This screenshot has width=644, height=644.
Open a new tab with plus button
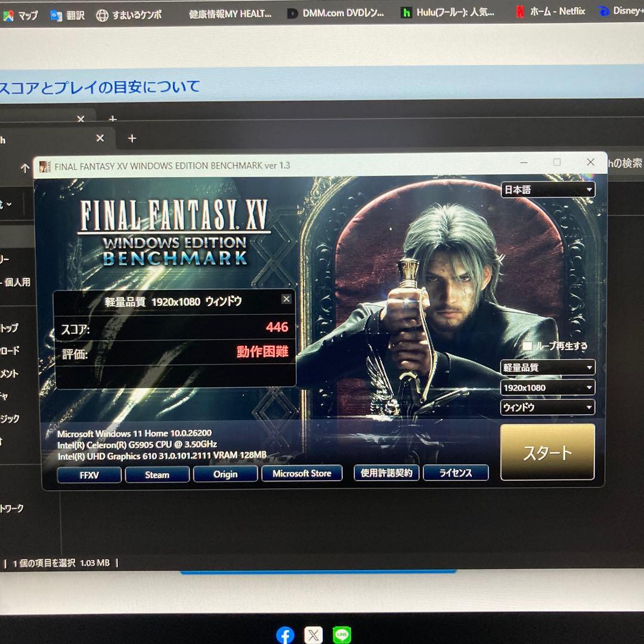point(132,138)
